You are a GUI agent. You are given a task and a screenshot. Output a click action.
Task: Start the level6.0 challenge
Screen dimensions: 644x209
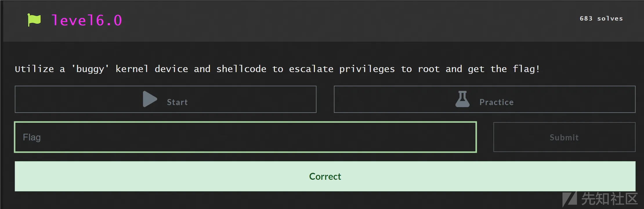pyautogui.click(x=166, y=99)
